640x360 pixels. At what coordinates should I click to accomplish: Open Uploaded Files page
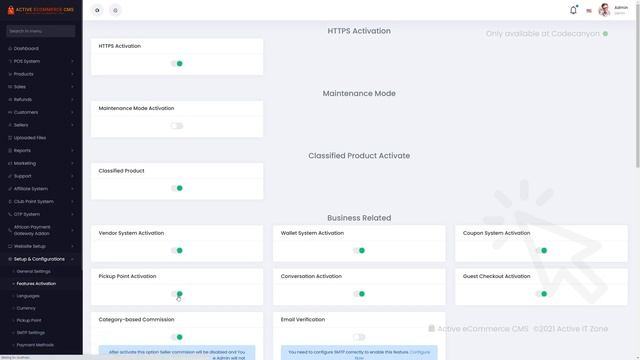(30, 138)
